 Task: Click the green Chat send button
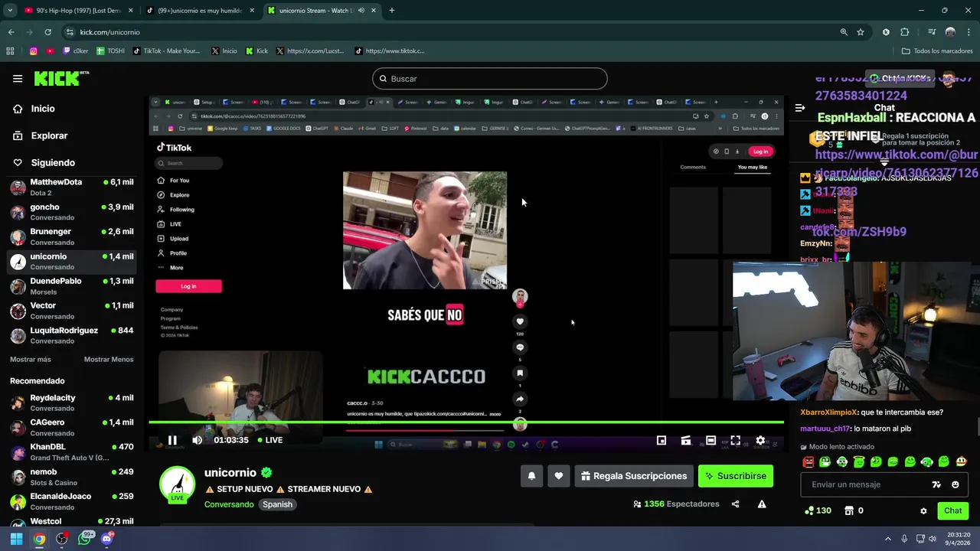point(953,510)
